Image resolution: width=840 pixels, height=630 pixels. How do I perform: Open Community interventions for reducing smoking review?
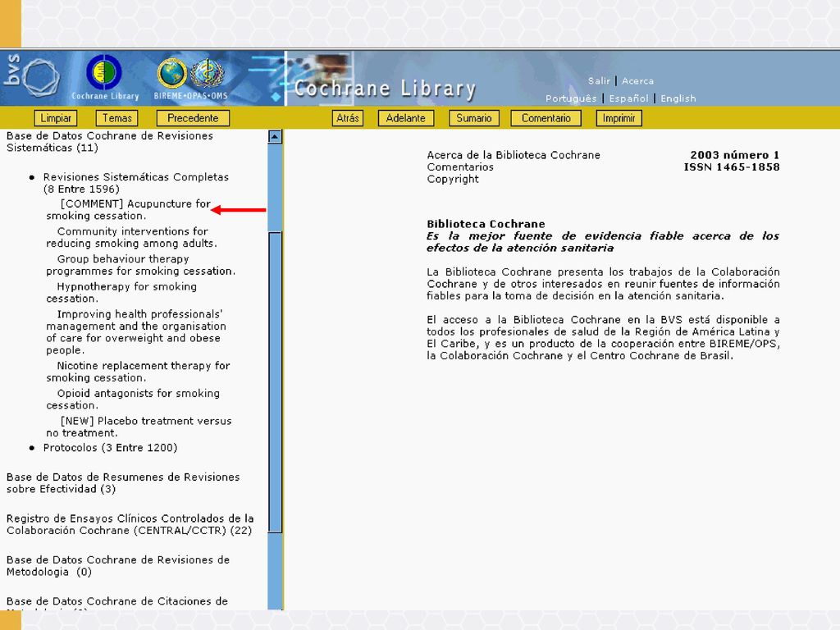coord(132,237)
